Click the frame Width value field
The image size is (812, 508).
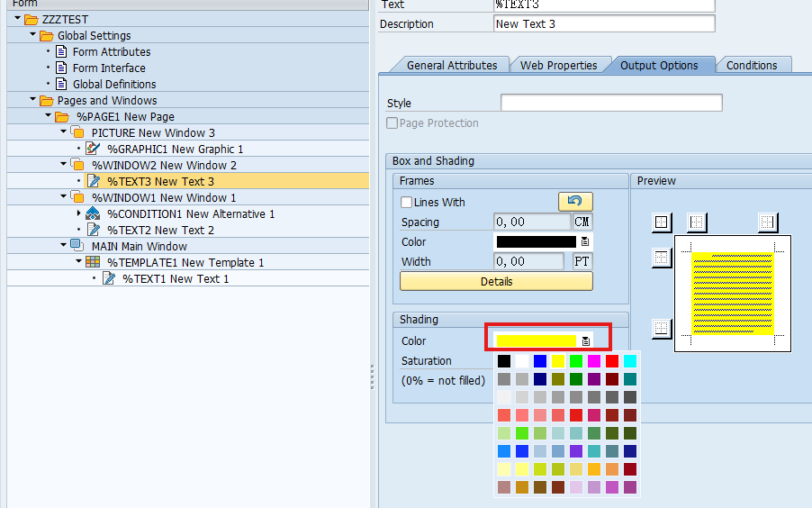pyautogui.click(x=528, y=261)
